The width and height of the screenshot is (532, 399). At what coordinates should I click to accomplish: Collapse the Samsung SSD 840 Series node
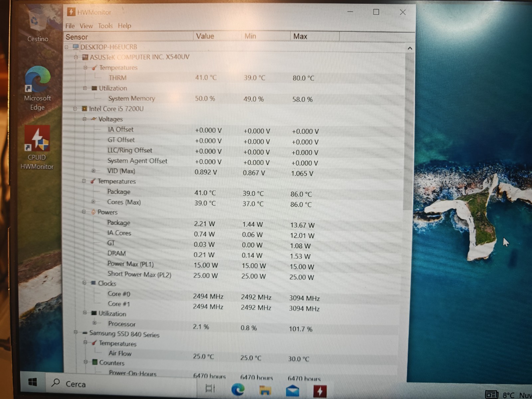coord(75,332)
